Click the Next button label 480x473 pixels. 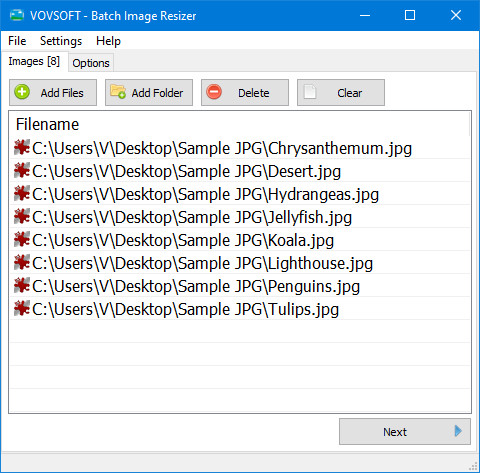pyautogui.click(x=395, y=432)
